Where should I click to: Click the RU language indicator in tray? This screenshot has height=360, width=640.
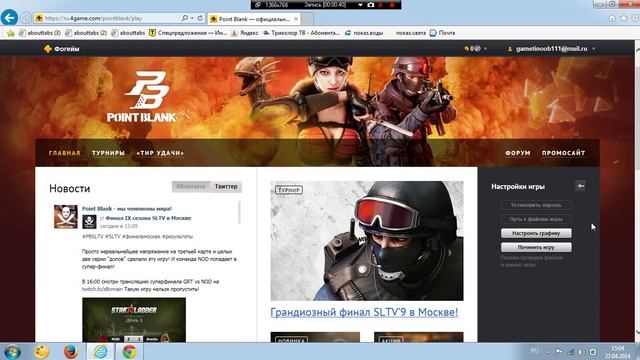pos(534,351)
